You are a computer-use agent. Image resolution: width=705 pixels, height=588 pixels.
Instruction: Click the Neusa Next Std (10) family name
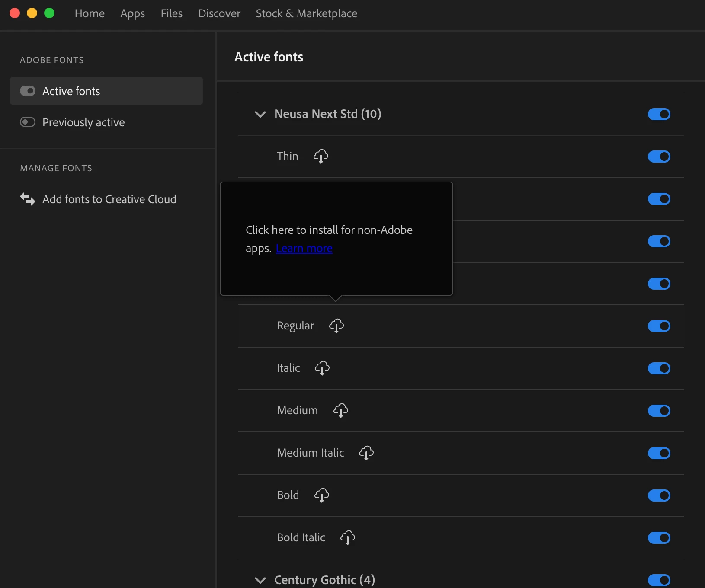coord(328,114)
